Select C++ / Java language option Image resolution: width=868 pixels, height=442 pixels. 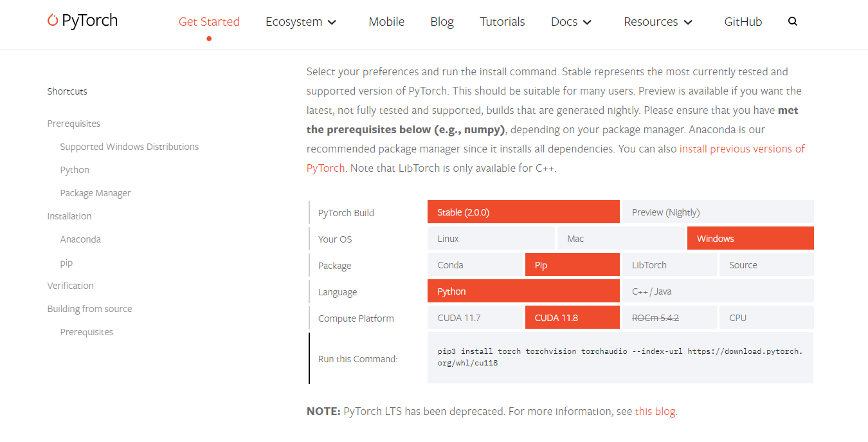(x=718, y=291)
